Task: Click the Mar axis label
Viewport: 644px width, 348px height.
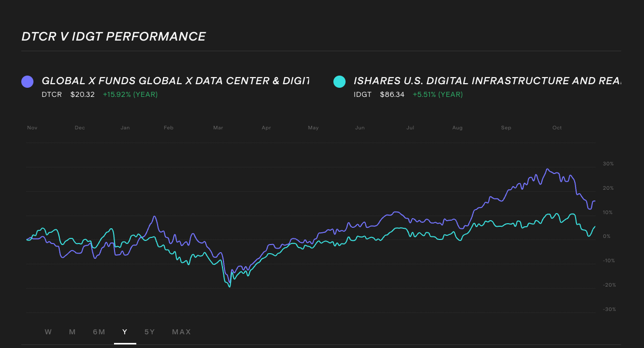Action: [218, 128]
